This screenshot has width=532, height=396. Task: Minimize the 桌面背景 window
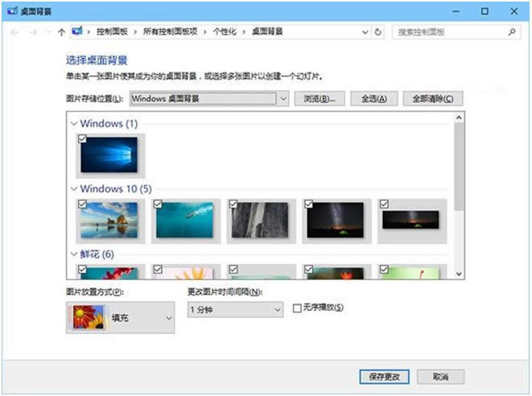point(456,11)
